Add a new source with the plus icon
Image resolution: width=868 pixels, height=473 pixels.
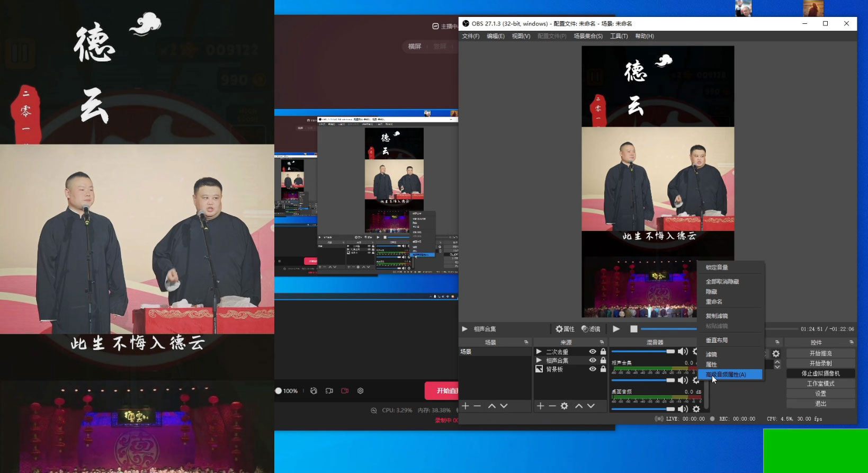540,406
